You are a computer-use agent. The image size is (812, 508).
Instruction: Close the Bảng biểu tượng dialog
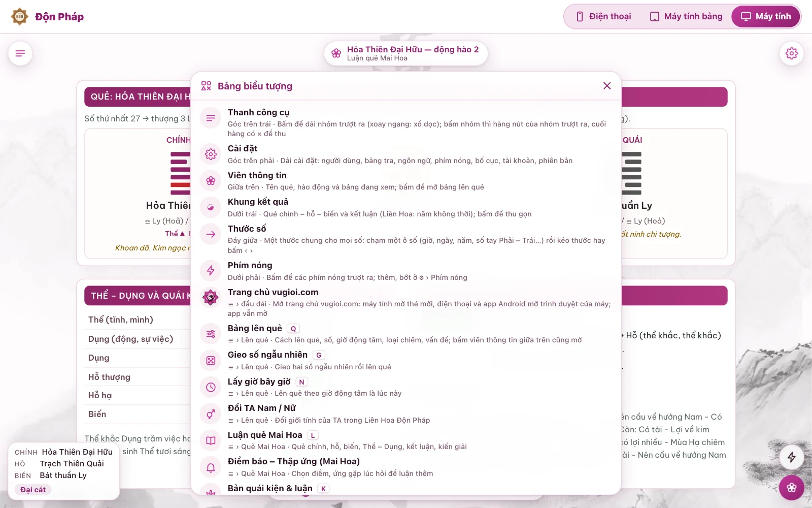point(607,86)
